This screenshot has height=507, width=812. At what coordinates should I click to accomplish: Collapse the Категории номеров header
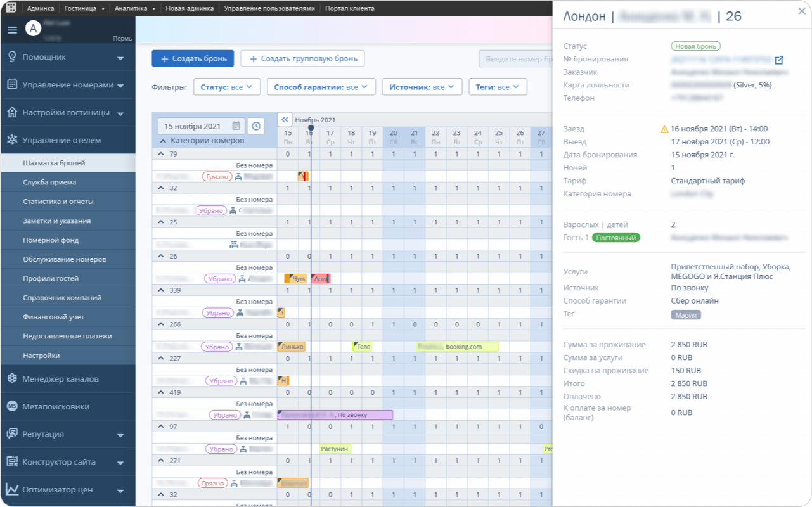(x=163, y=141)
